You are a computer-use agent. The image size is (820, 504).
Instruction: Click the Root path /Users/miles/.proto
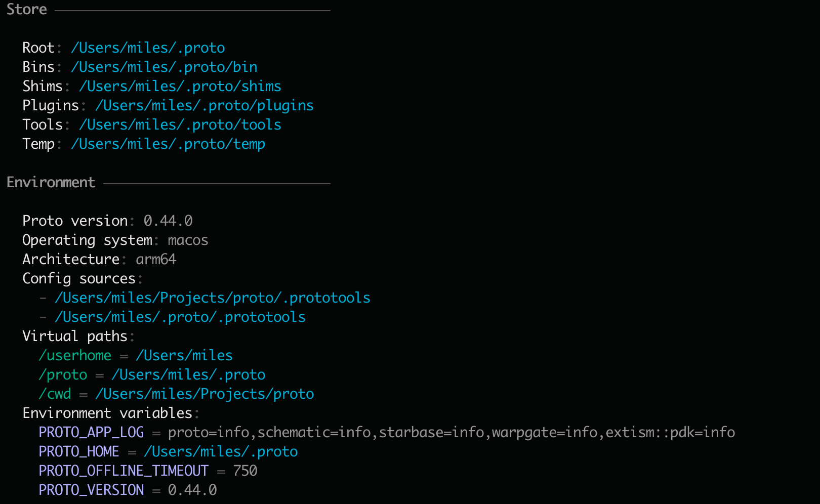pyautogui.click(x=148, y=48)
